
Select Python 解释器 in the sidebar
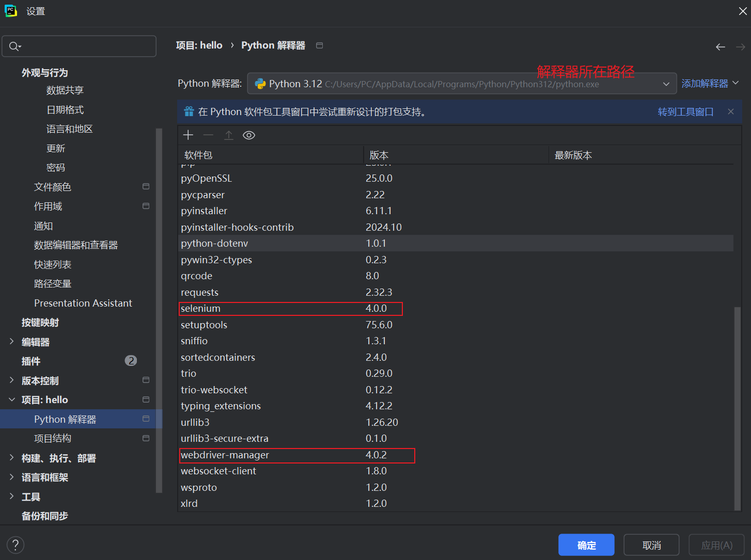81,419
